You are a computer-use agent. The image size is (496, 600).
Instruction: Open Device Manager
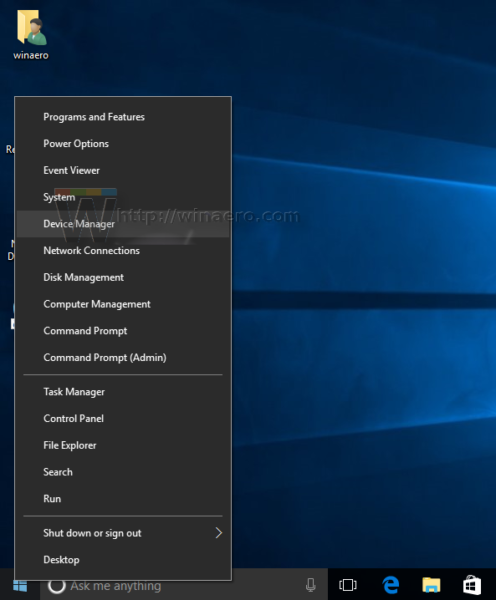click(123, 224)
